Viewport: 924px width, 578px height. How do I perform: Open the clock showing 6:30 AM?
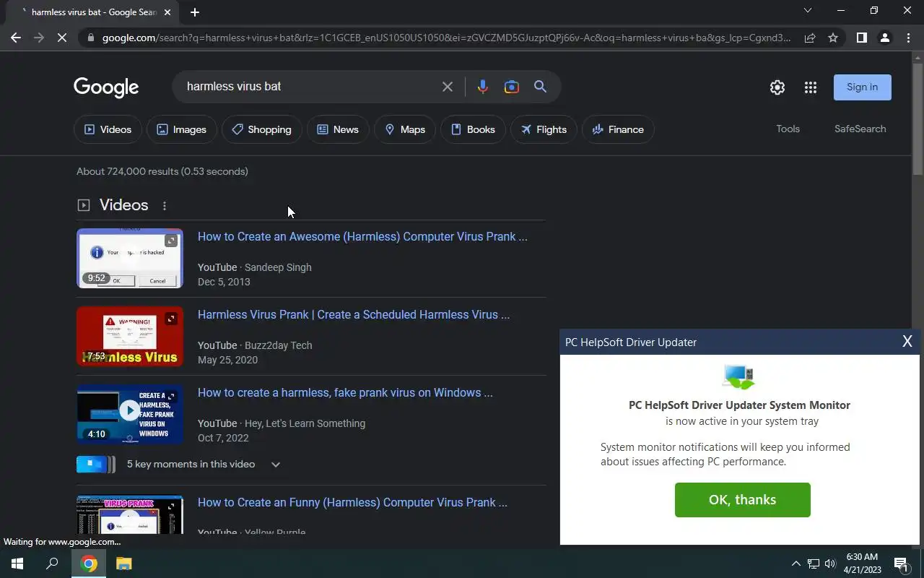coord(862,564)
